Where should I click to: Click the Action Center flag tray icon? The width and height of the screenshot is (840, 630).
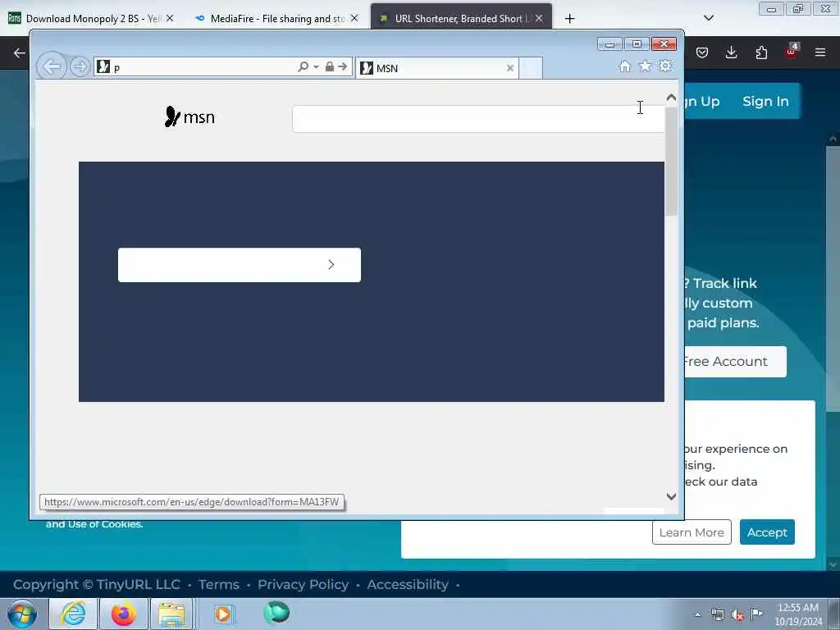click(x=756, y=614)
